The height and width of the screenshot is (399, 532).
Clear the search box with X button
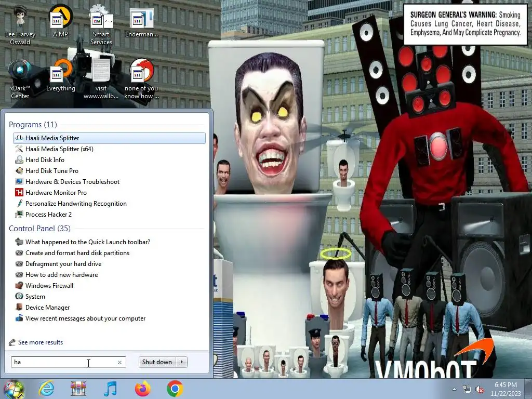pos(120,362)
